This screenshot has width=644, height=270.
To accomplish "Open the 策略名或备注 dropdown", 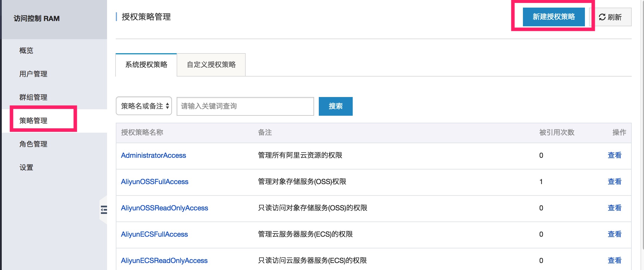I will click(x=144, y=106).
